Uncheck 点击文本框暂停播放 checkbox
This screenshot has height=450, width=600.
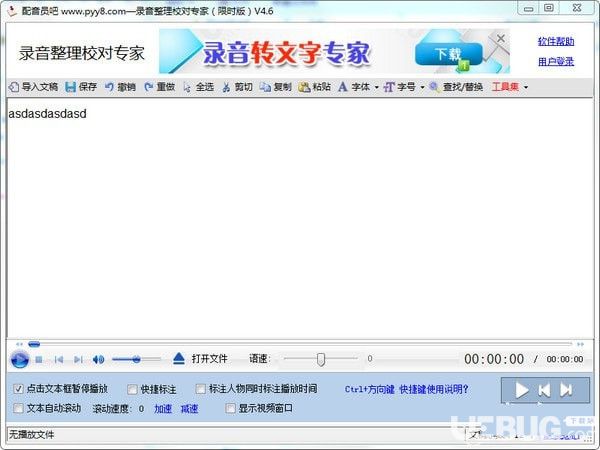(x=18, y=389)
